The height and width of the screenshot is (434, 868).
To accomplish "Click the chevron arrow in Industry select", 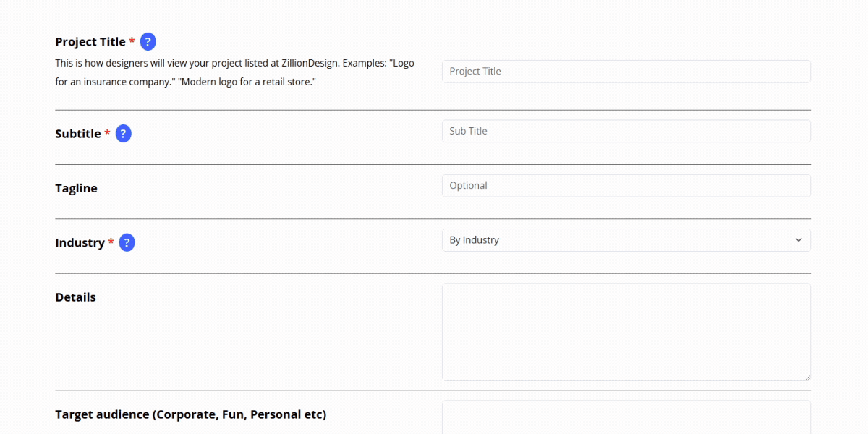I will pos(799,240).
